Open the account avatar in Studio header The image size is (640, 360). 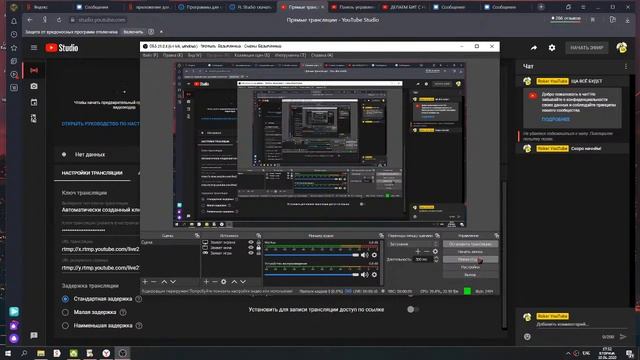[x=622, y=48]
